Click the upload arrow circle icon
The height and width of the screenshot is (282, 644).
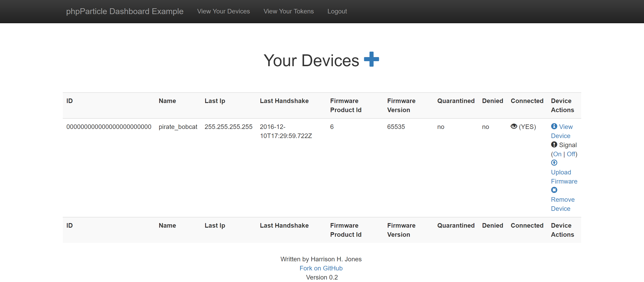click(x=554, y=163)
